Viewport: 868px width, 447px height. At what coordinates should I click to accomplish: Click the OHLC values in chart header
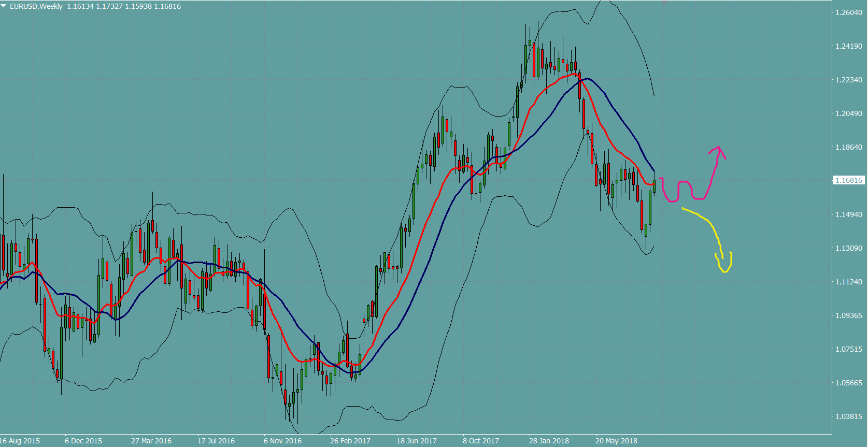click(x=124, y=6)
